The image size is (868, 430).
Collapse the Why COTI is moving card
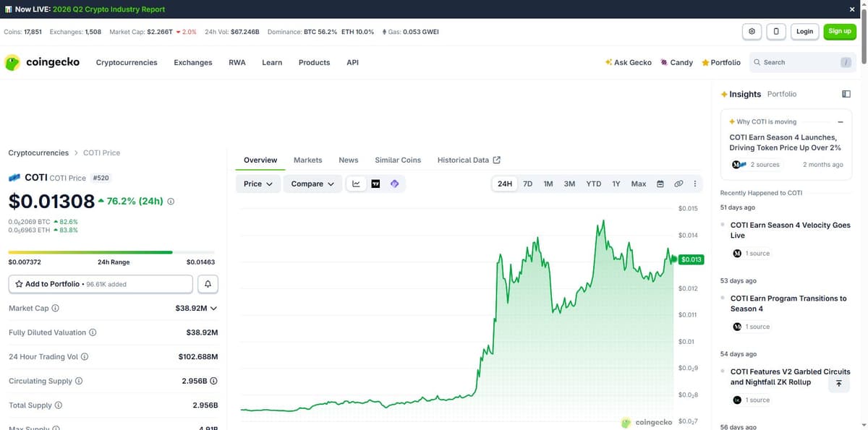coord(841,122)
